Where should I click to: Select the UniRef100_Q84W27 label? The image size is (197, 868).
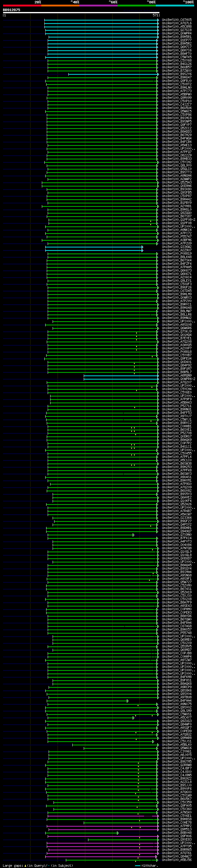177,857
